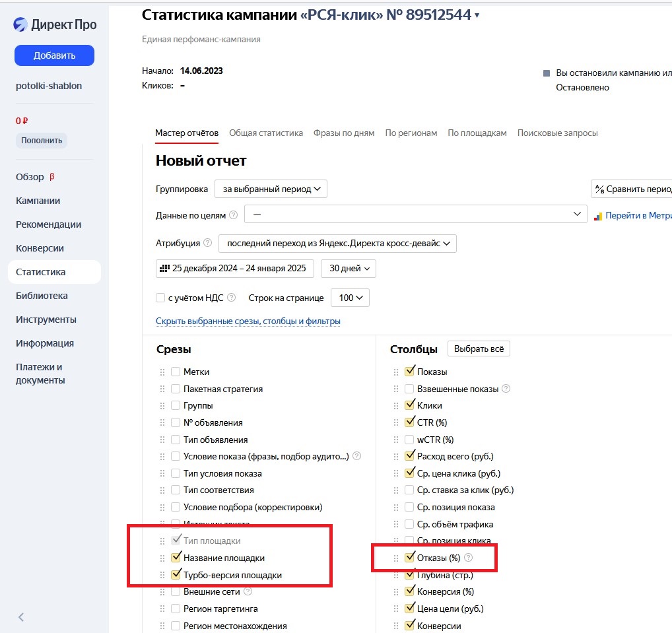This screenshot has height=633, width=672.
Task: Open the Строк на странице dropdown
Action: click(x=350, y=298)
